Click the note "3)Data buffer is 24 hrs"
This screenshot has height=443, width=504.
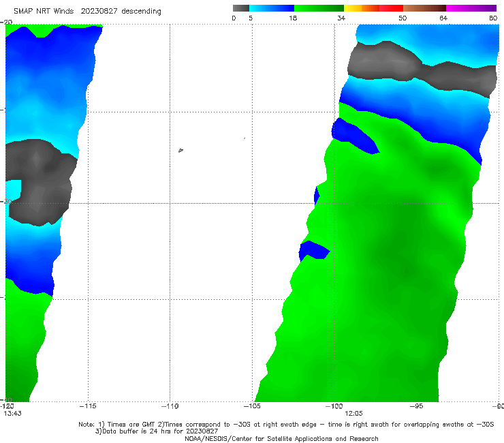click(x=157, y=431)
